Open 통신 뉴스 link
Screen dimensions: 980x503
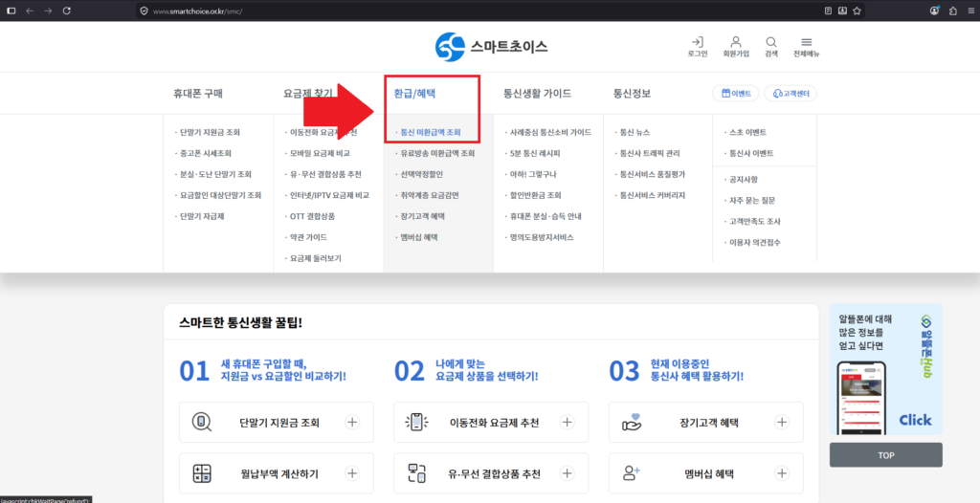point(634,133)
